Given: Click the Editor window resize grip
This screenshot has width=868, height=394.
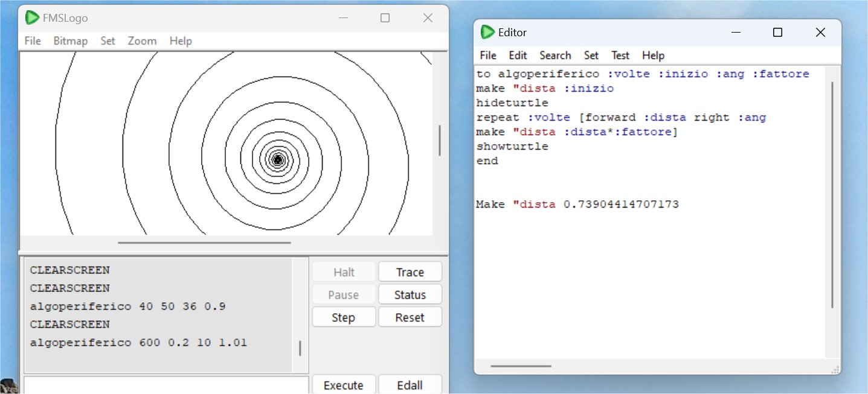Looking at the screenshot, I should [x=835, y=369].
